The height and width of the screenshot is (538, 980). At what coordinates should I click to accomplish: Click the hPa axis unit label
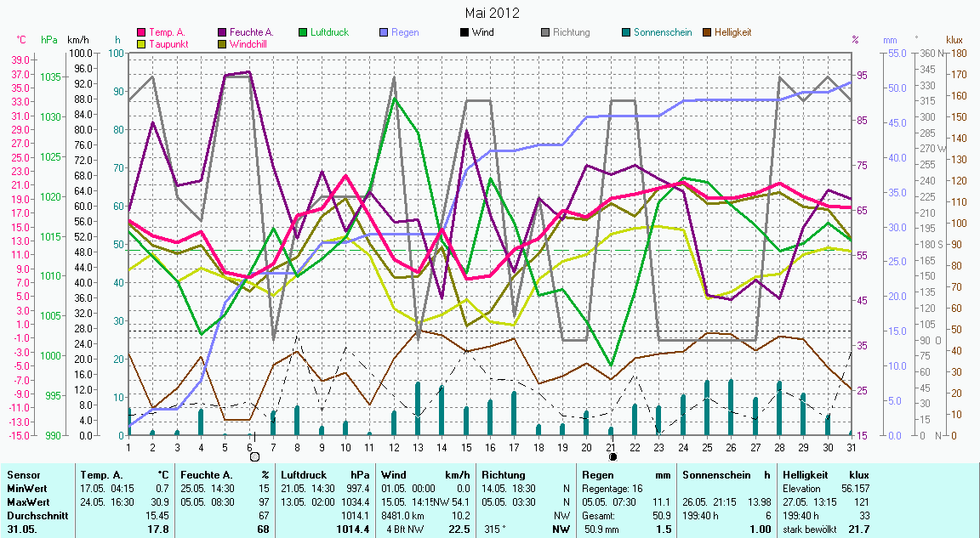coord(48,40)
